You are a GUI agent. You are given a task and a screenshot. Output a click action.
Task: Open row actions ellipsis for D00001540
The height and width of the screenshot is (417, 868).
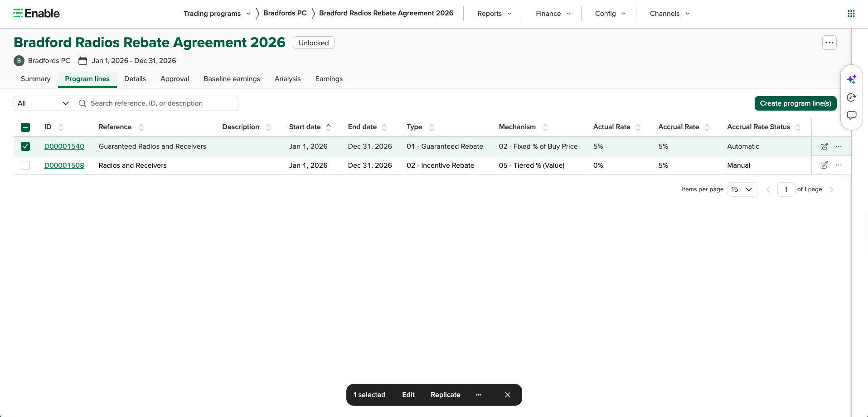[839, 146]
